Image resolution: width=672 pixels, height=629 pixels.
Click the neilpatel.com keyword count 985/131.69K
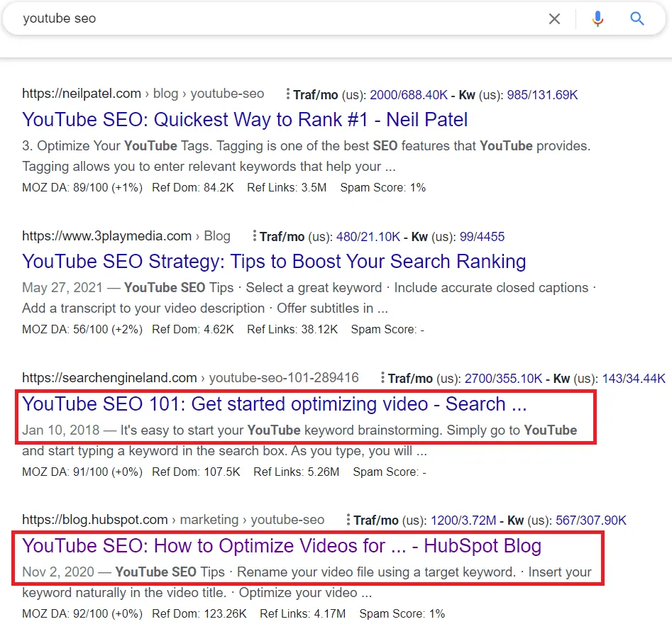pyautogui.click(x=542, y=94)
